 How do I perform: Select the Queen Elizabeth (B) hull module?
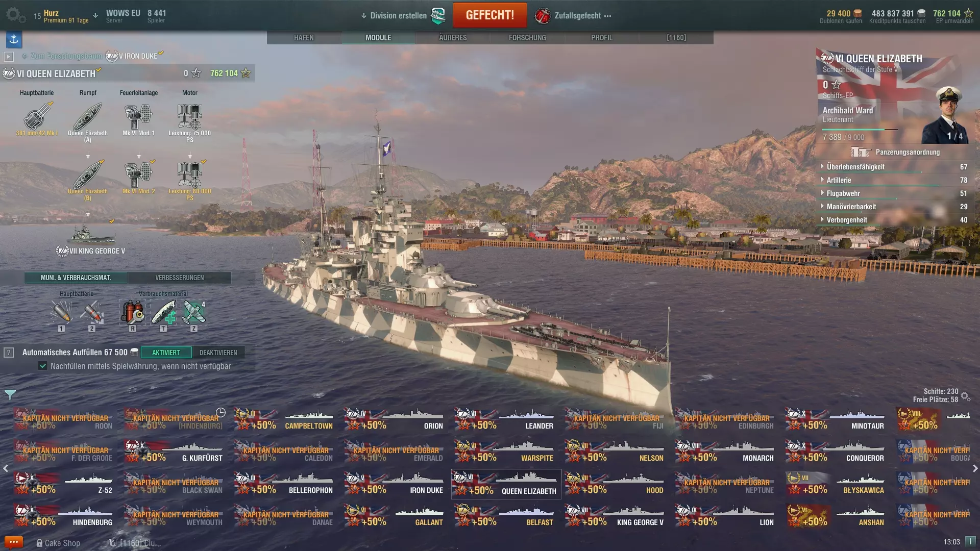(x=88, y=179)
